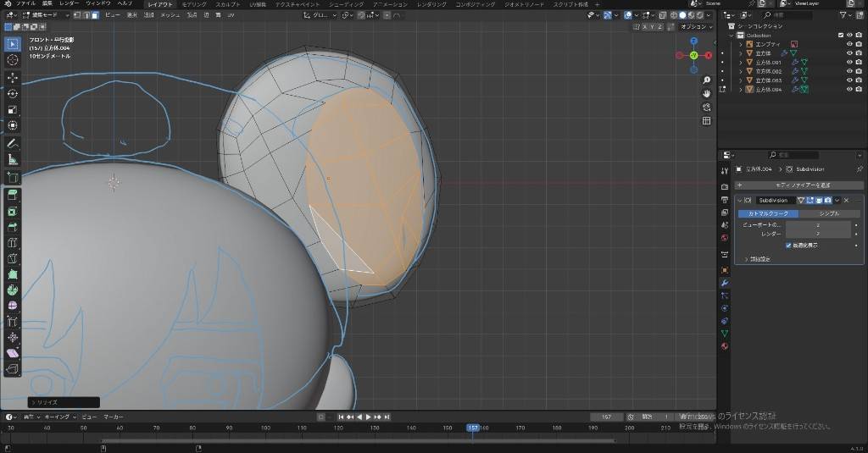Switch to face select mode icon
868x453 pixels.
(x=95, y=15)
